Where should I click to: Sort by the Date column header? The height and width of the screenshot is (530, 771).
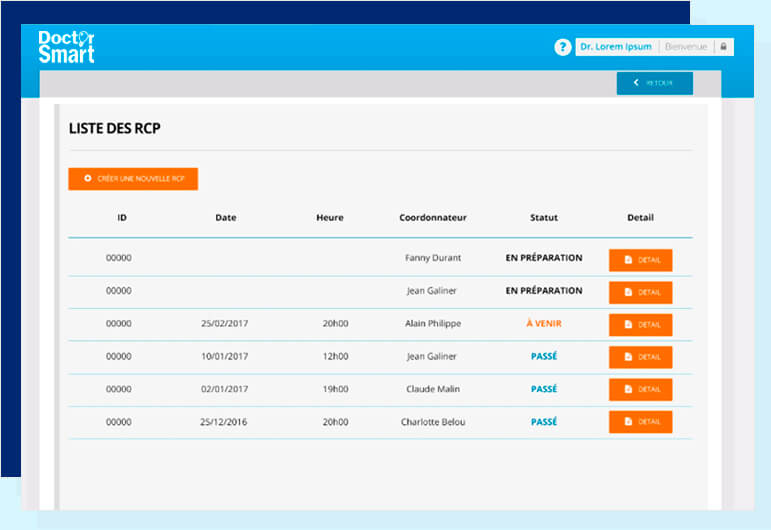(x=225, y=218)
